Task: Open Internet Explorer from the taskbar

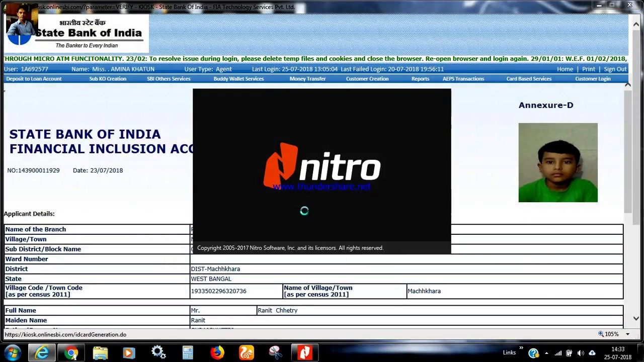Action: click(42, 353)
